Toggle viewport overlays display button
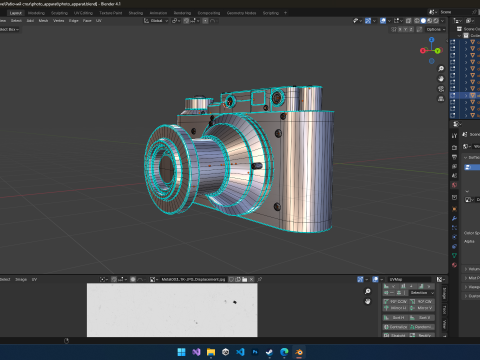 pos(383,21)
